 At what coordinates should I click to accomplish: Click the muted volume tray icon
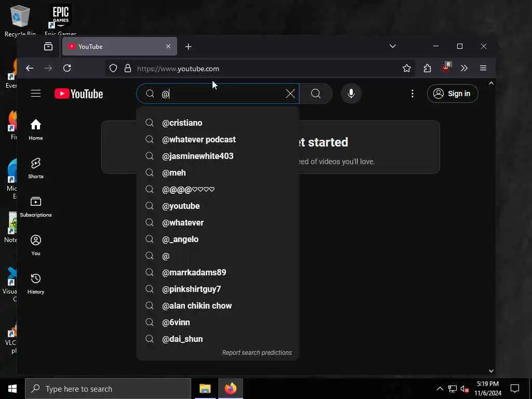465,389
